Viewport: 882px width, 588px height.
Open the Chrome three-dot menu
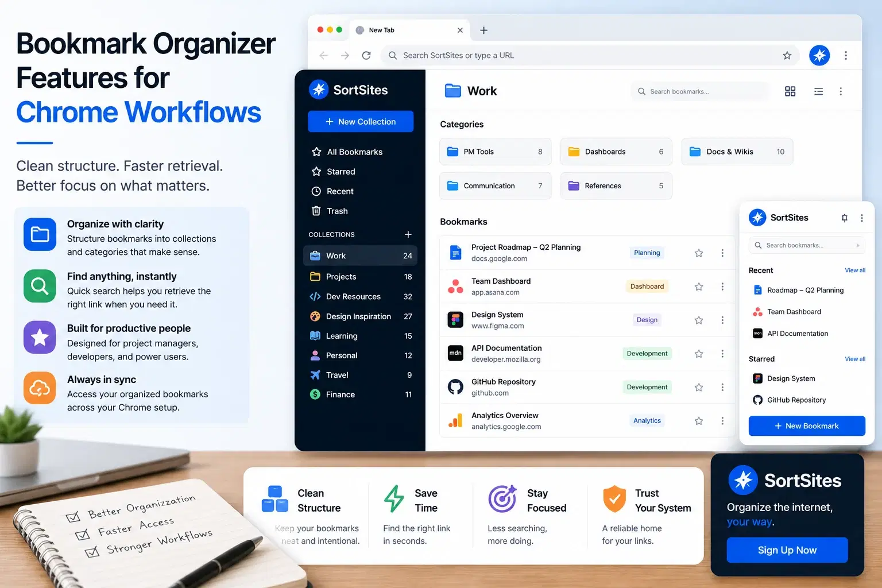(x=846, y=55)
